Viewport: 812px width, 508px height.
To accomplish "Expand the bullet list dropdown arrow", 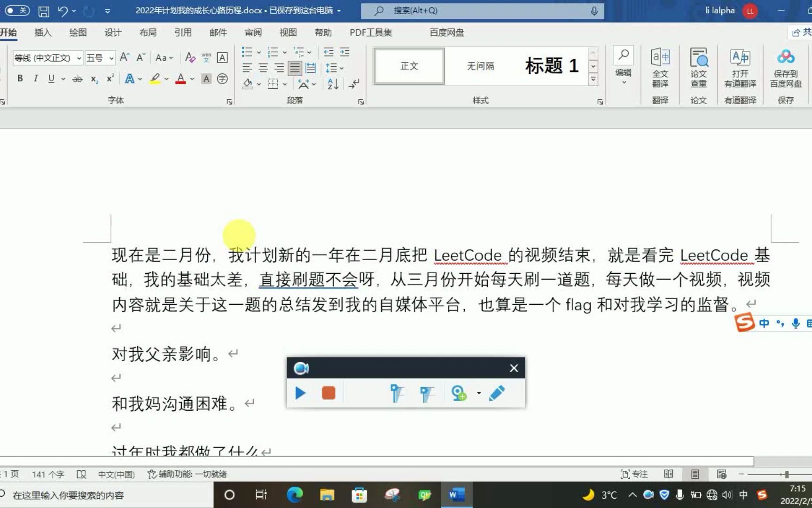I will point(259,52).
